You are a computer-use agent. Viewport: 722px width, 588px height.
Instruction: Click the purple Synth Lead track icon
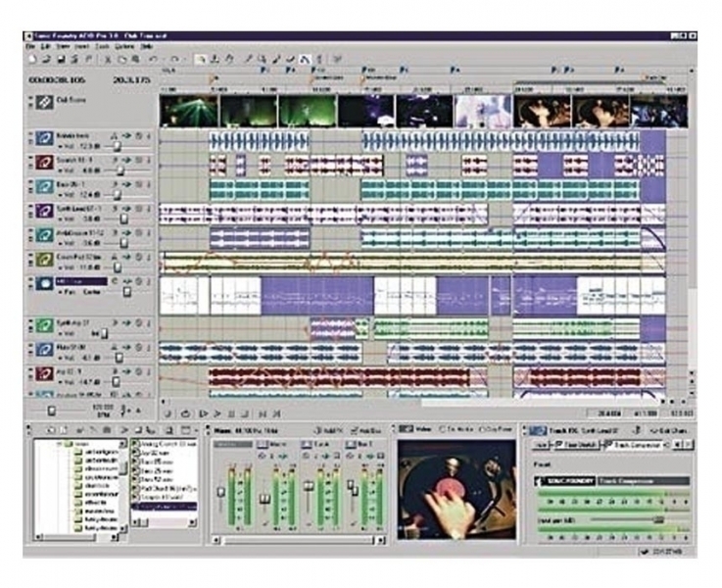click(x=45, y=211)
